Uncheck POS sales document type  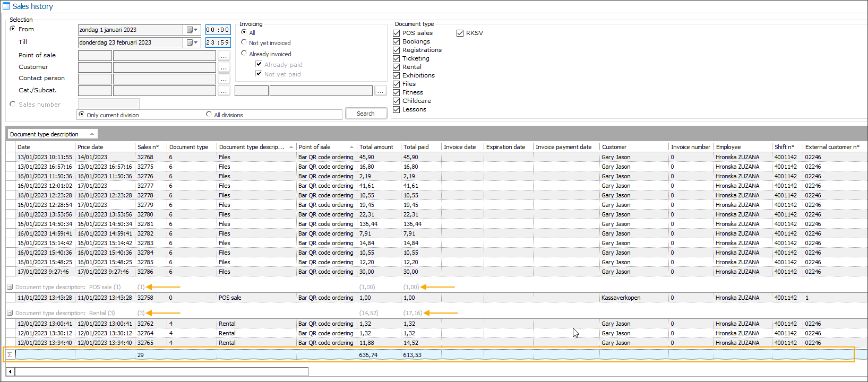click(396, 33)
